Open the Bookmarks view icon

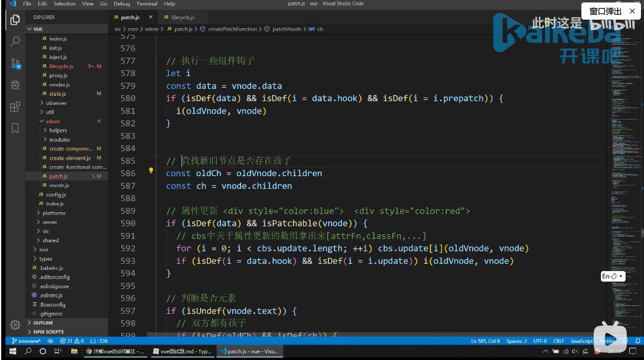[15, 128]
